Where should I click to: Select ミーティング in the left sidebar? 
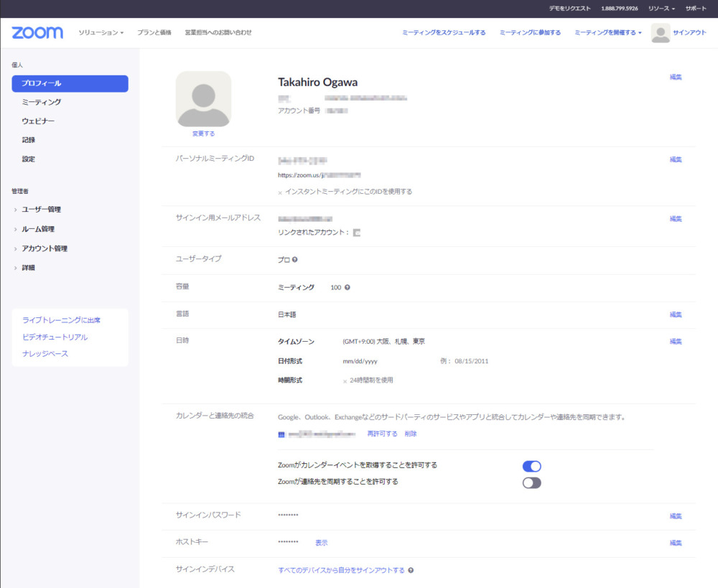click(41, 102)
